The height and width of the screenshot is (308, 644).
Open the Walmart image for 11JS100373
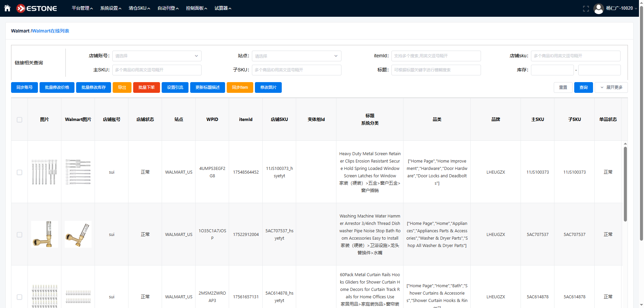click(78, 172)
